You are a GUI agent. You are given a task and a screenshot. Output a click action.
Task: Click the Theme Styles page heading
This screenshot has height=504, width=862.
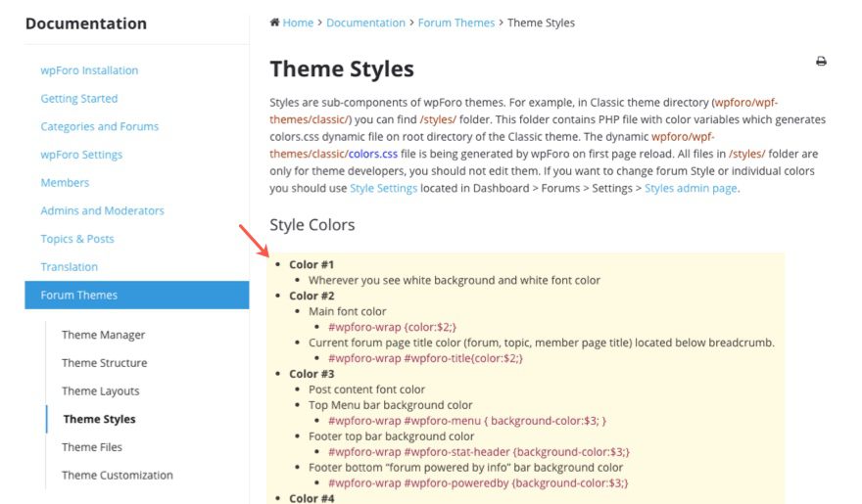342,69
